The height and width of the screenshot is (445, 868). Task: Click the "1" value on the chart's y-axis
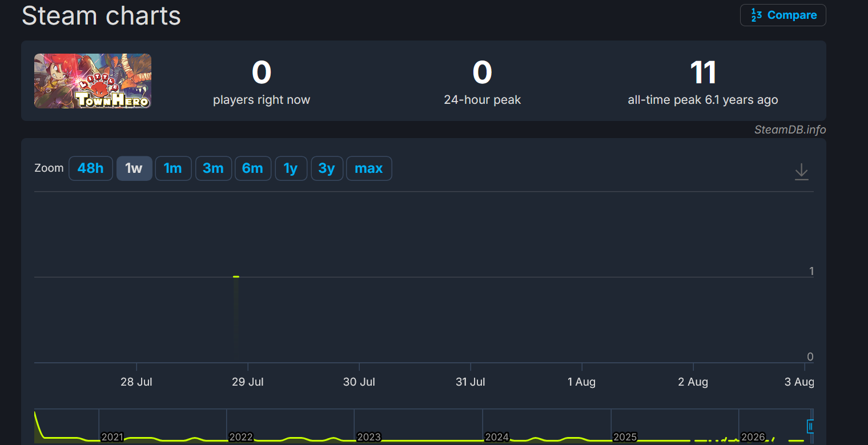[x=811, y=271]
